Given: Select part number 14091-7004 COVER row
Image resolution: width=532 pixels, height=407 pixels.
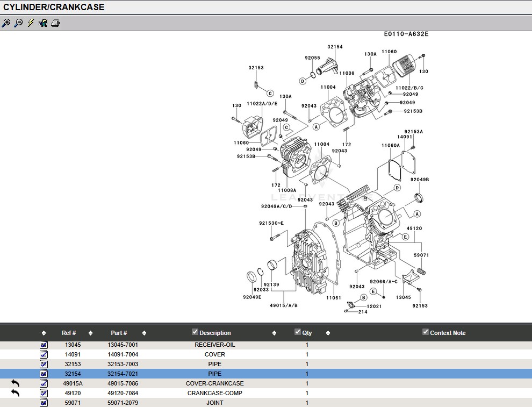Looking at the screenshot, I should pos(123,354).
